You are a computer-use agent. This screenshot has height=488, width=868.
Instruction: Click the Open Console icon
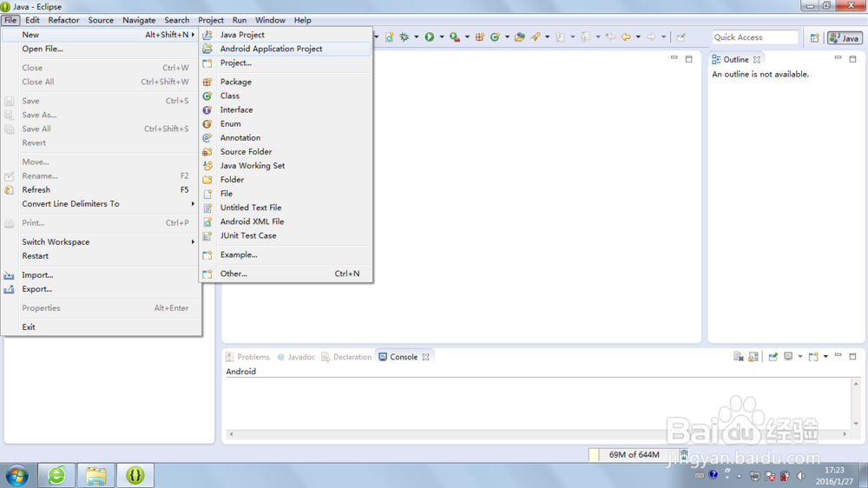click(x=813, y=357)
